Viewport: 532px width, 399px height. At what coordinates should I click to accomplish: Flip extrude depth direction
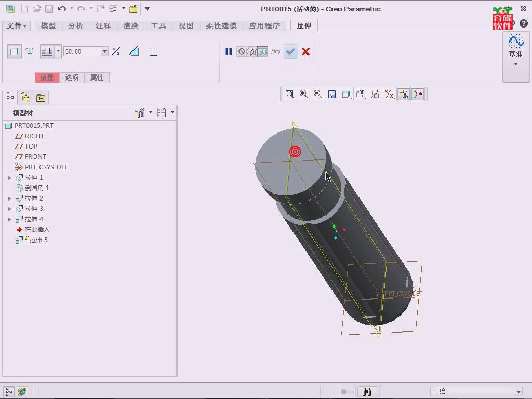coord(116,51)
